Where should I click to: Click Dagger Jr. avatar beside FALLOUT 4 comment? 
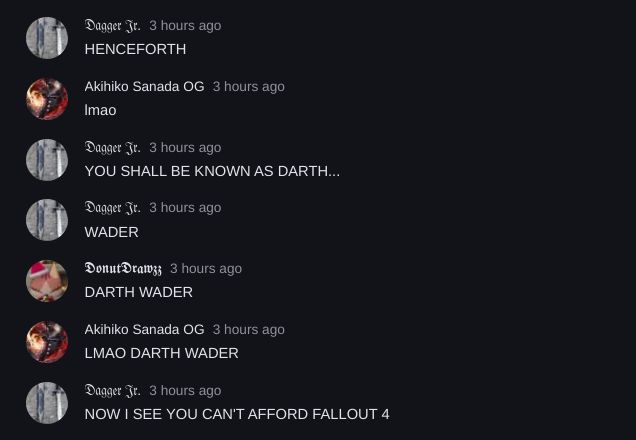pos(47,403)
